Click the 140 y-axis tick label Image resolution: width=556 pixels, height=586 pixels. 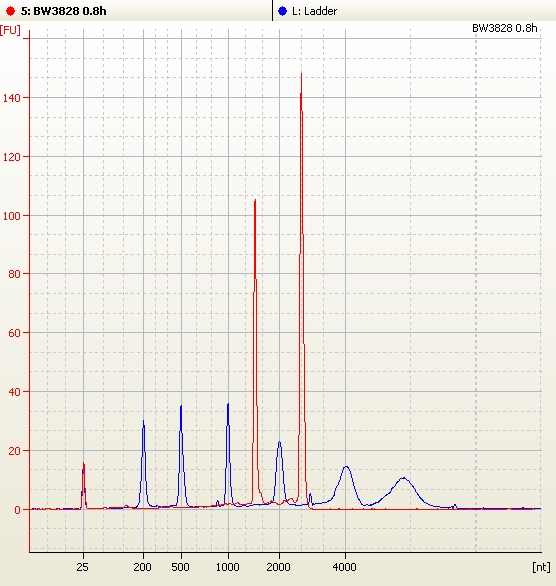[x=12, y=98]
